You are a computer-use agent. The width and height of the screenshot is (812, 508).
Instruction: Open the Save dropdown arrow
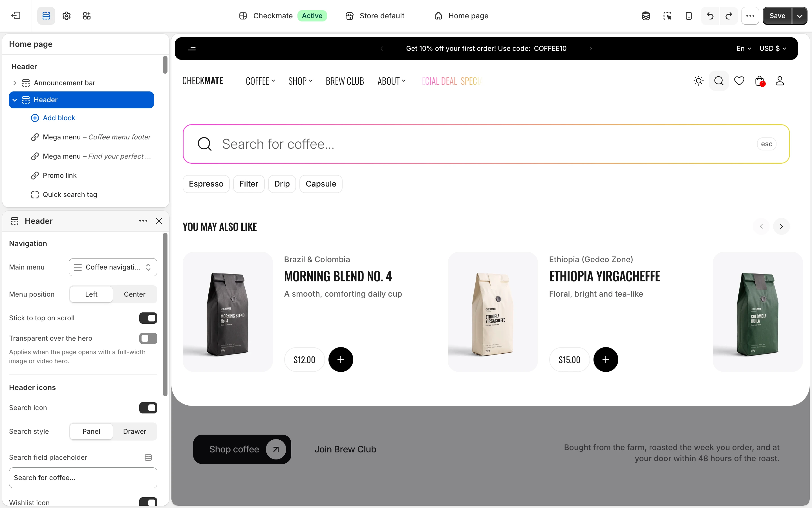pos(800,16)
